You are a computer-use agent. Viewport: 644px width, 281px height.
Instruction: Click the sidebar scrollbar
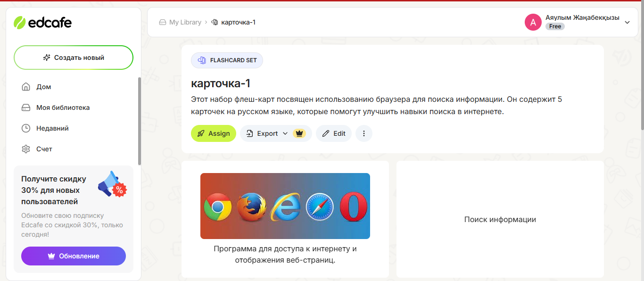tap(139, 121)
